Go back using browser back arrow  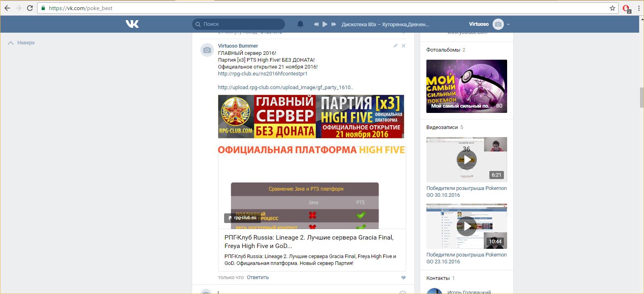pos(7,8)
